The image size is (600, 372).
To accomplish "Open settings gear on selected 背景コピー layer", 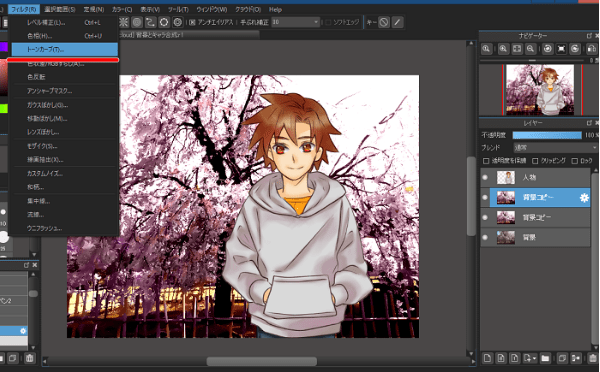I will (x=584, y=197).
